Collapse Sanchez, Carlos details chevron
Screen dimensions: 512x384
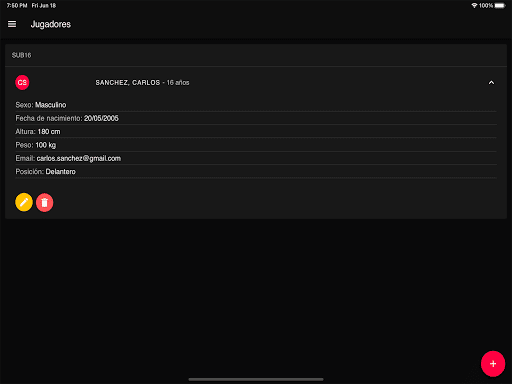(491, 83)
